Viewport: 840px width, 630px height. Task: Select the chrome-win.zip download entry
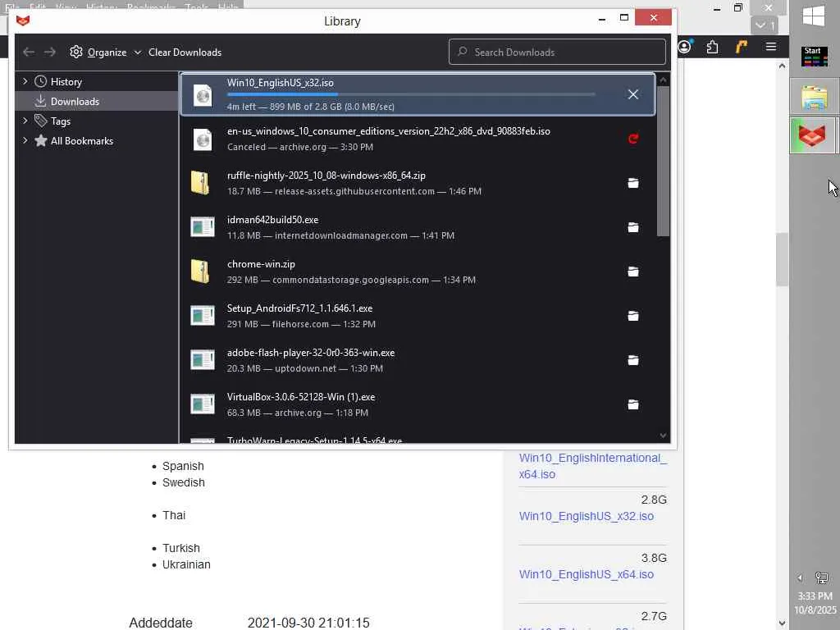coord(418,272)
